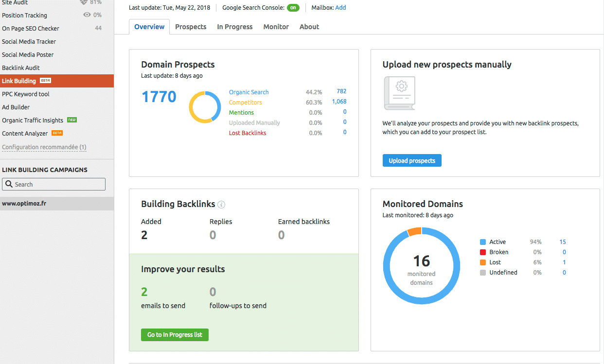Image resolution: width=604 pixels, height=364 pixels.
Task: Click the Upload prospects button
Action: coord(412,160)
